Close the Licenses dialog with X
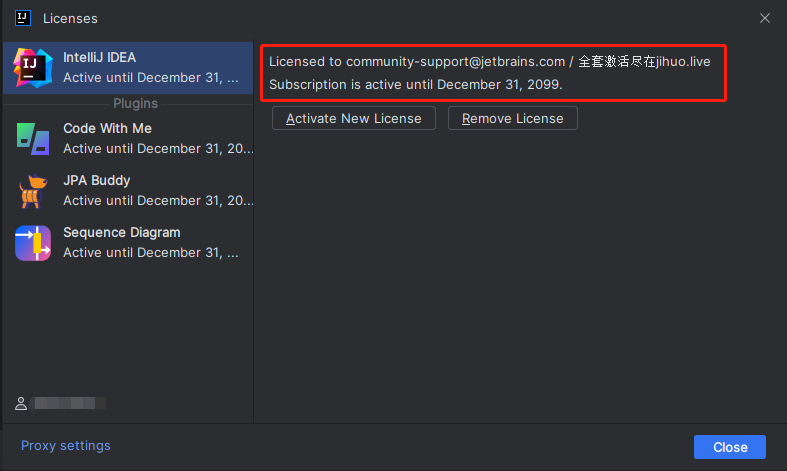 765,18
